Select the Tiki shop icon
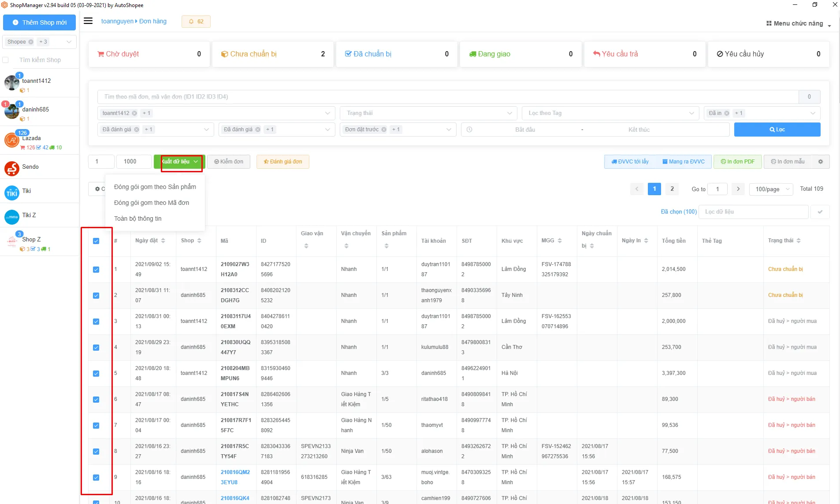Viewport: 840px width, 504px height. pos(12,193)
